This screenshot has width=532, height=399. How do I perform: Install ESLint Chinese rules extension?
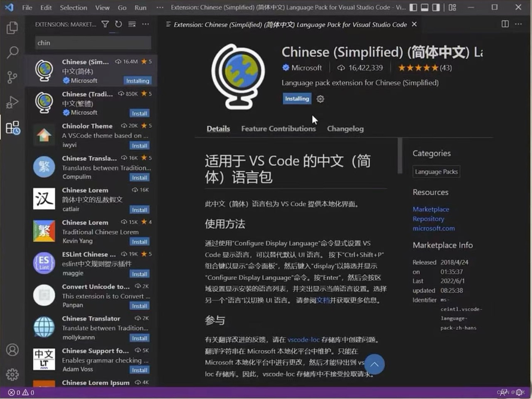click(x=140, y=274)
